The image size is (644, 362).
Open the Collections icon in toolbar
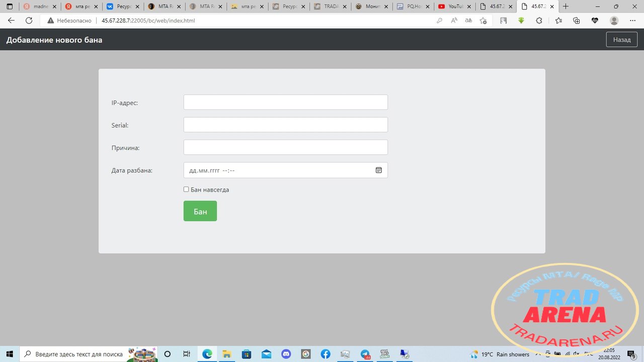click(577, 21)
